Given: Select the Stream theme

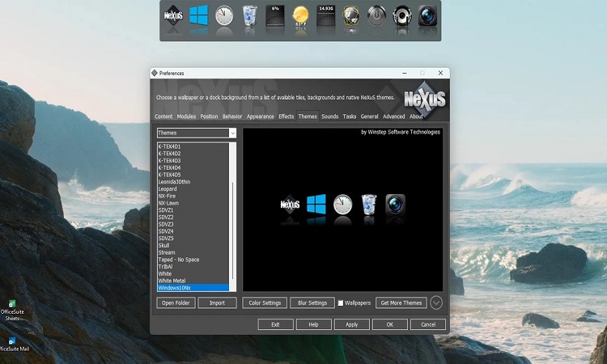Looking at the screenshot, I should pos(193,252).
